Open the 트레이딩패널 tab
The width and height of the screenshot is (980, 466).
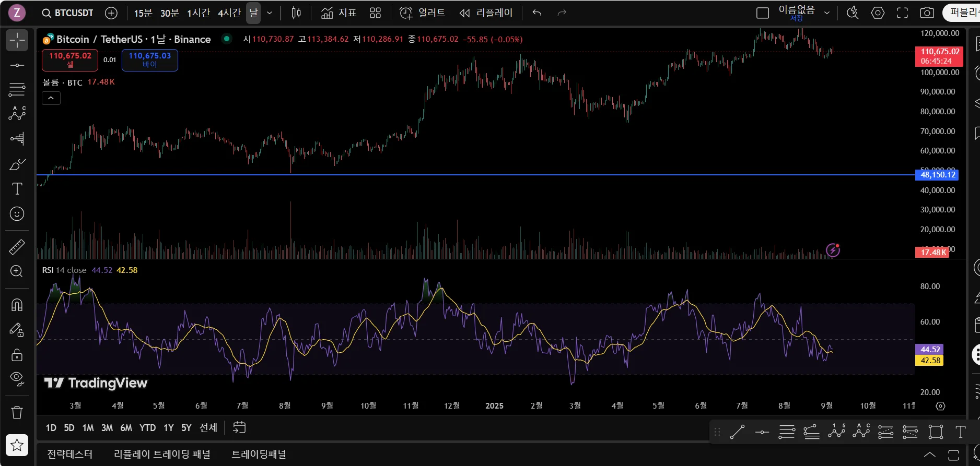coord(259,455)
